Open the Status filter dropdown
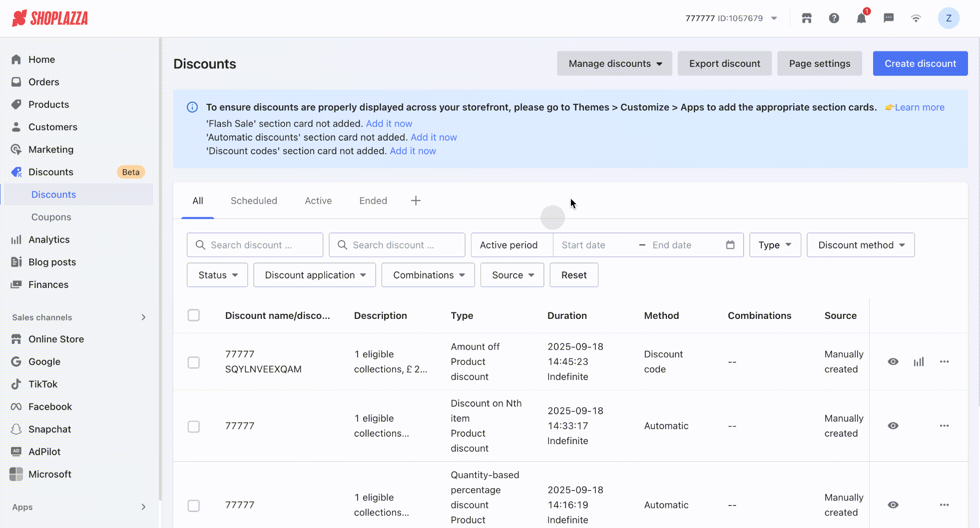Screen dimensions: 980x528 coord(217,275)
